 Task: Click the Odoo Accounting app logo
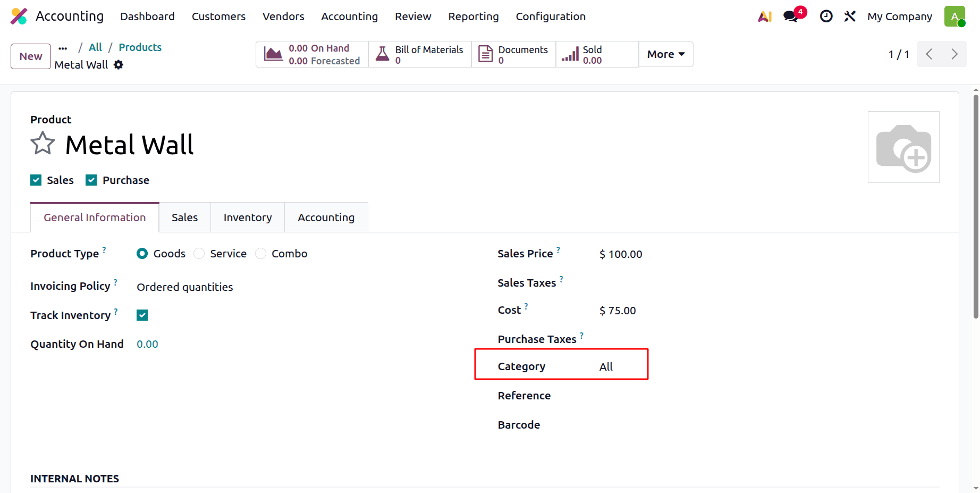coord(19,16)
